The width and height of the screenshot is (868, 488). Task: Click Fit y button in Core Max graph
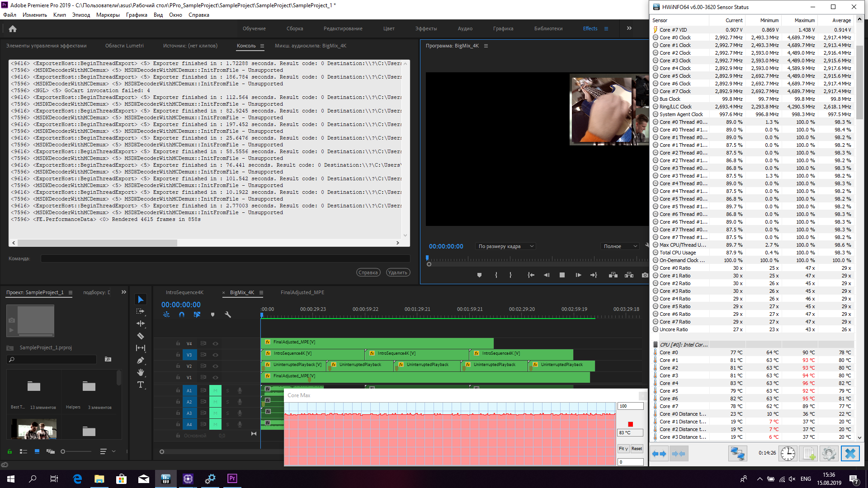click(x=623, y=449)
